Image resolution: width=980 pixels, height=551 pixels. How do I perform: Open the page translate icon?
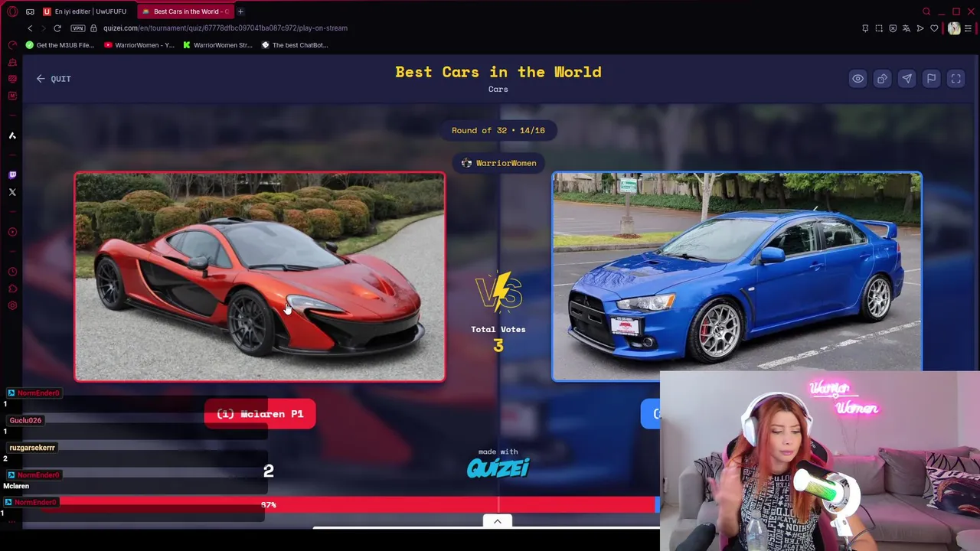coord(906,28)
